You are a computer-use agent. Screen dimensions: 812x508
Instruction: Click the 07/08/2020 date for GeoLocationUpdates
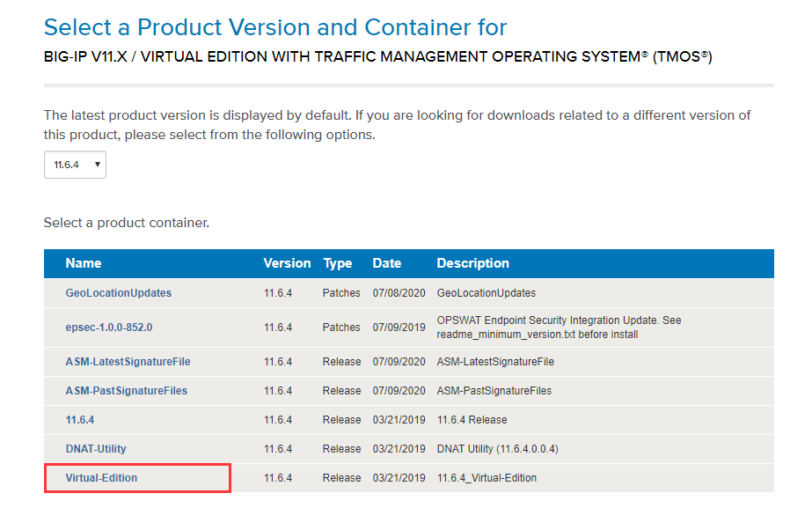pyautogui.click(x=399, y=292)
